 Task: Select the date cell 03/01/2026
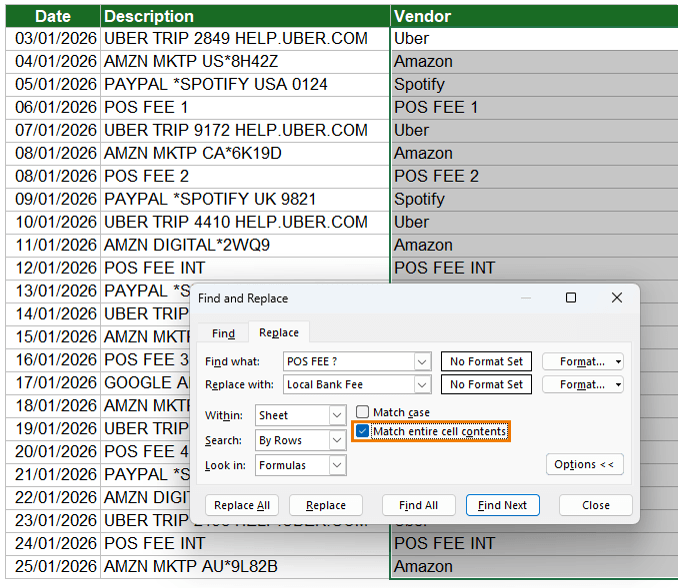tap(53, 39)
